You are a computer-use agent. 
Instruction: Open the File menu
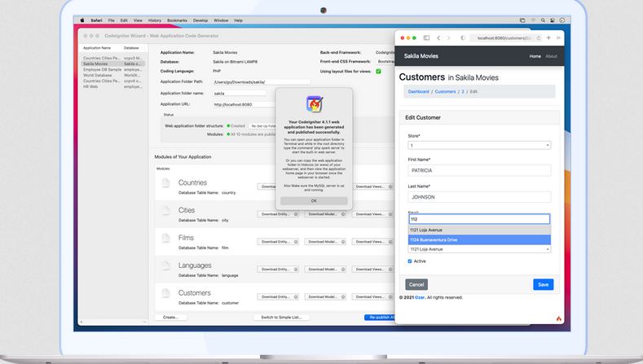[x=111, y=20]
